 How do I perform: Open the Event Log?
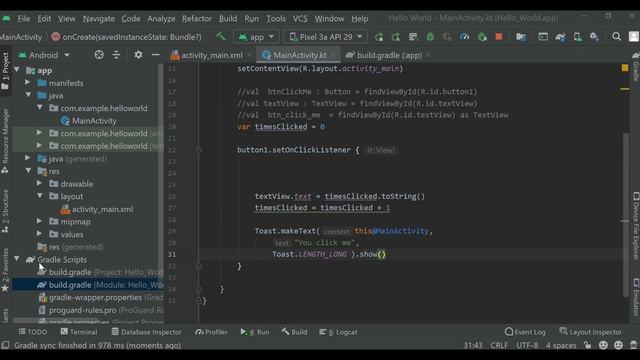point(525,332)
